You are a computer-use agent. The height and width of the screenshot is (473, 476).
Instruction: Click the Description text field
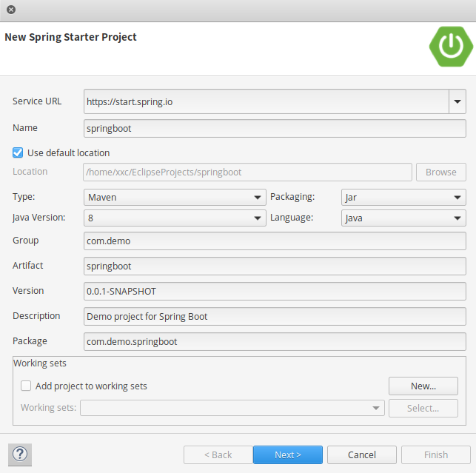pyautogui.click(x=274, y=316)
